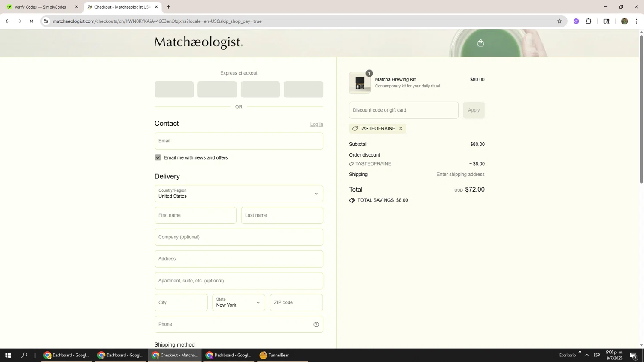This screenshot has width=644, height=362.
Task: Focus the Last name field
Action: point(282,215)
